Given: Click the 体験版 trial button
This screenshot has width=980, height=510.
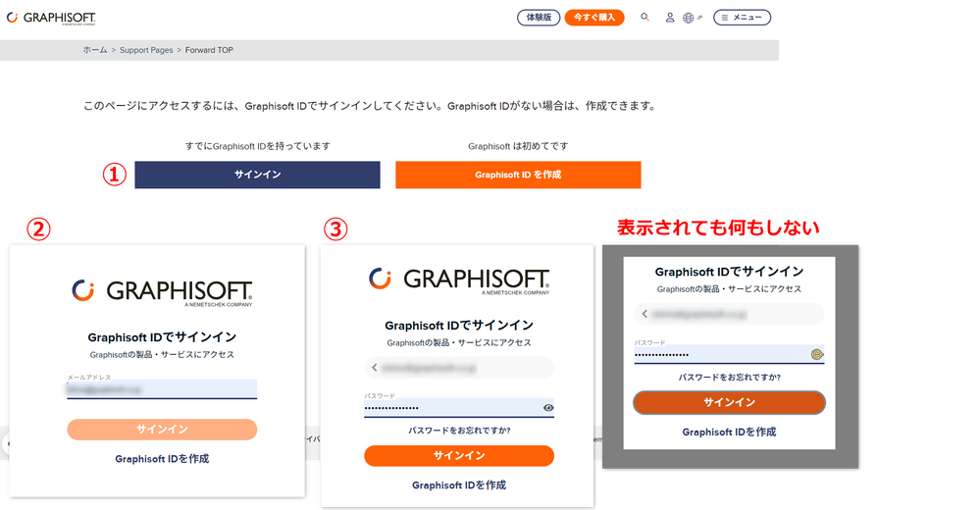Looking at the screenshot, I should 539,18.
